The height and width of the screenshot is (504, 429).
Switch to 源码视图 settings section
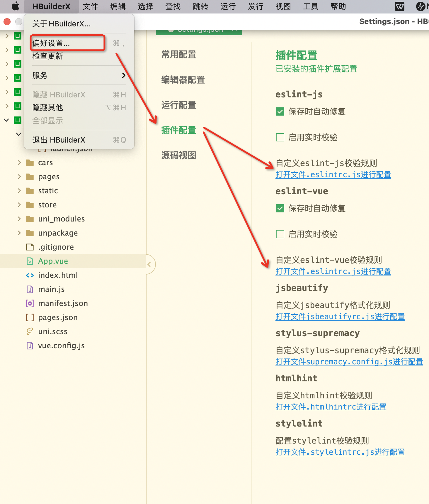(x=179, y=155)
